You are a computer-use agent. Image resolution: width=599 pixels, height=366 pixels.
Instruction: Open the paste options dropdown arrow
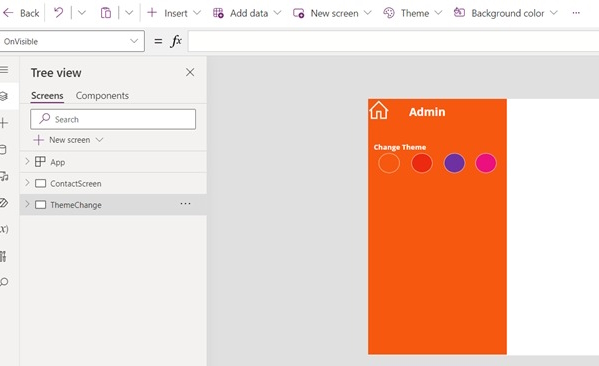[x=129, y=13]
